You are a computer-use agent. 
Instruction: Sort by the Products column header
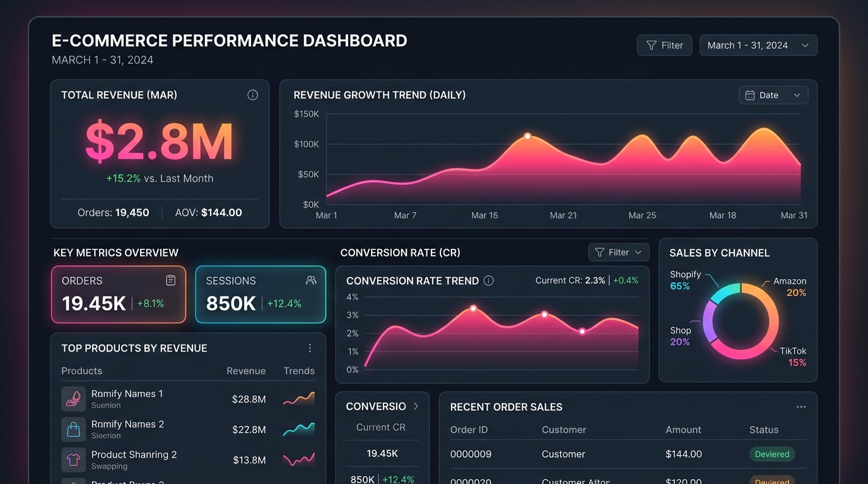[81, 371]
